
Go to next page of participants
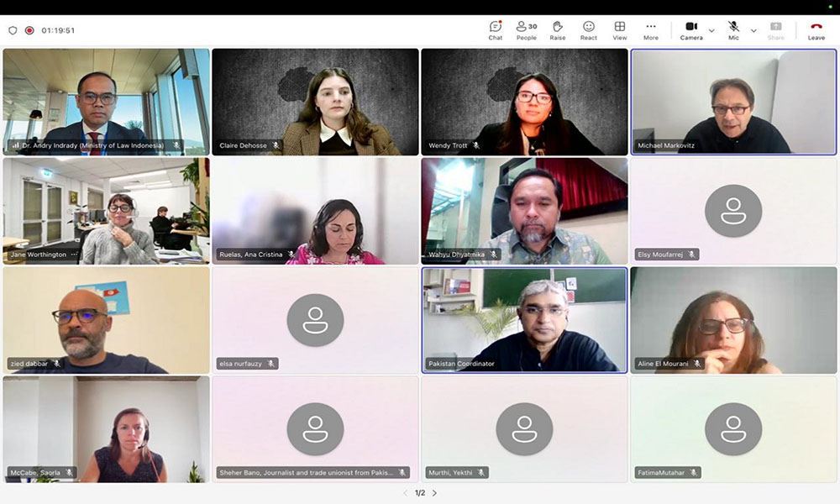(x=434, y=493)
